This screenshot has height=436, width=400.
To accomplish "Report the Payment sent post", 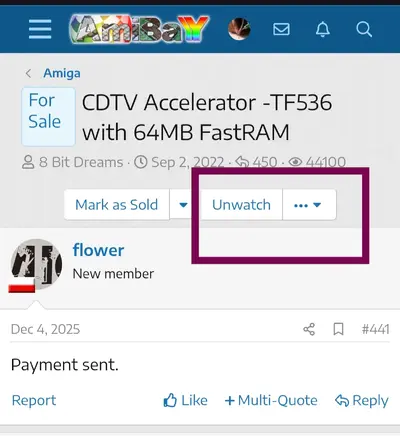I will click(x=34, y=400).
